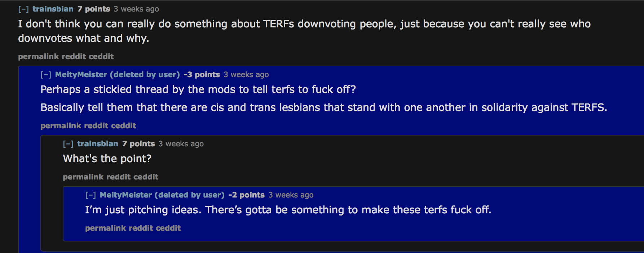Collapse the top trainsbian comment
The width and height of the screenshot is (644, 253).
(23, 9)
